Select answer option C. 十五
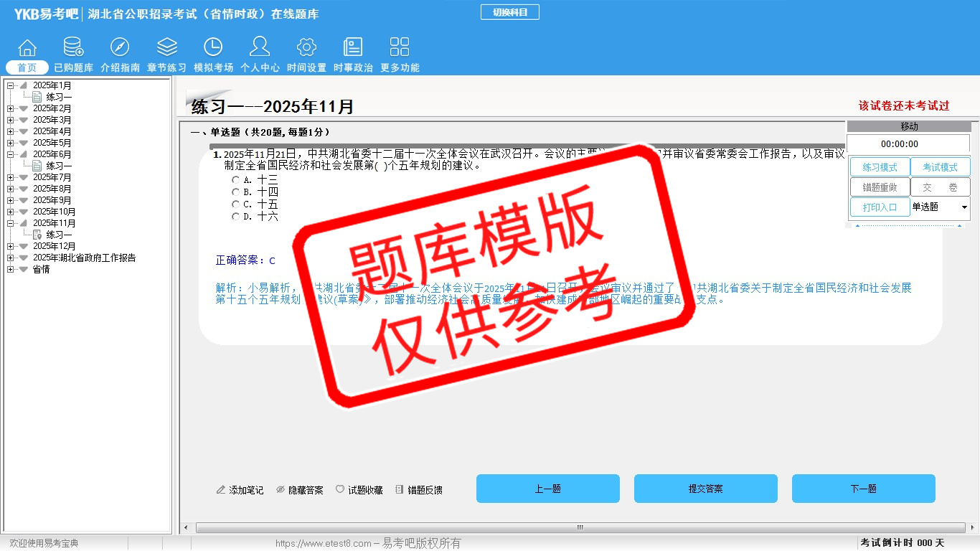The image size is (980, 551). pyautogui.click(x=236, y=204)
